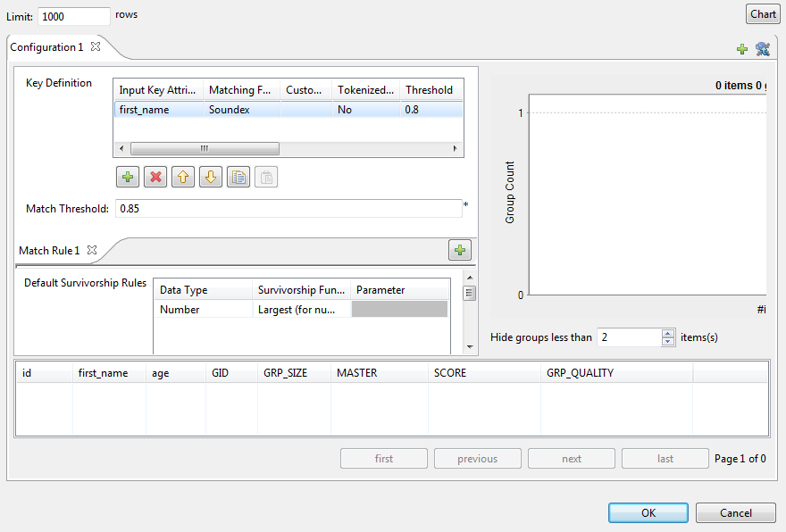The height and width of the screenshot is (532, 786).
Task: Switch to the Configuration 1 tab
Action: point(46,47)
